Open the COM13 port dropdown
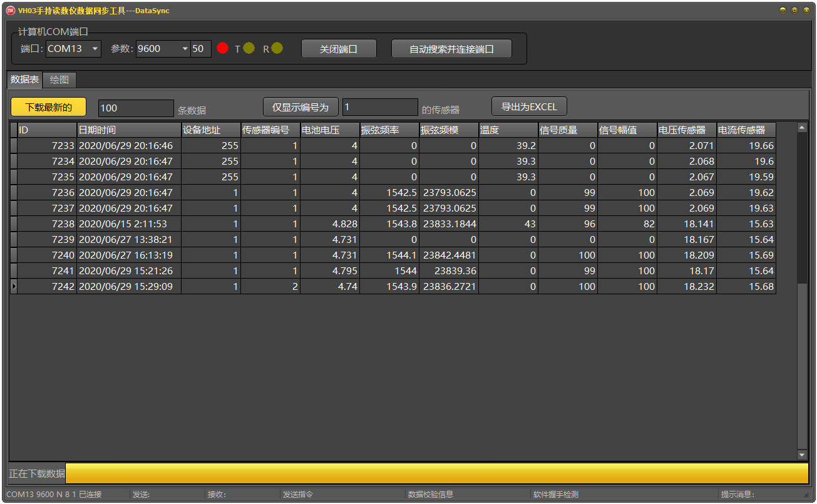 point(95,49)
